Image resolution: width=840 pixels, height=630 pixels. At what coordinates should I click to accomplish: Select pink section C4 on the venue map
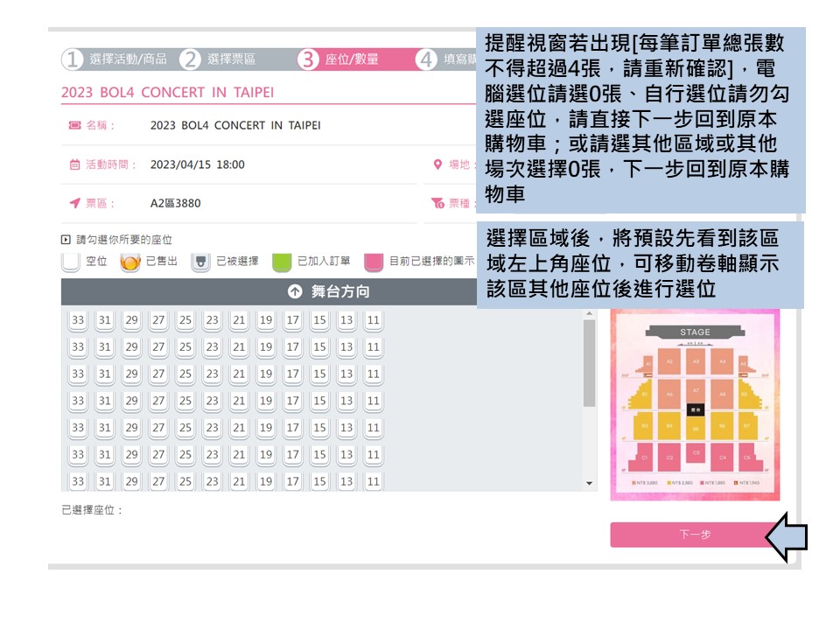pos(723,458)
